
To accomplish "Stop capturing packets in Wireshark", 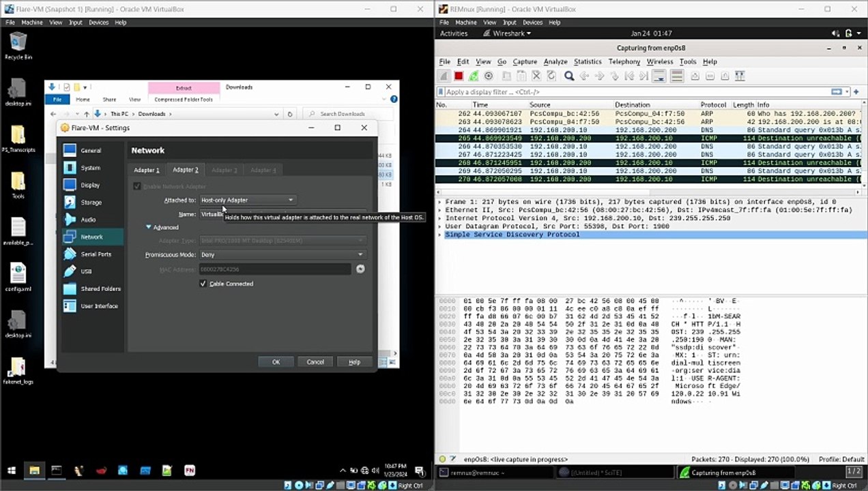I will [459, 76].
